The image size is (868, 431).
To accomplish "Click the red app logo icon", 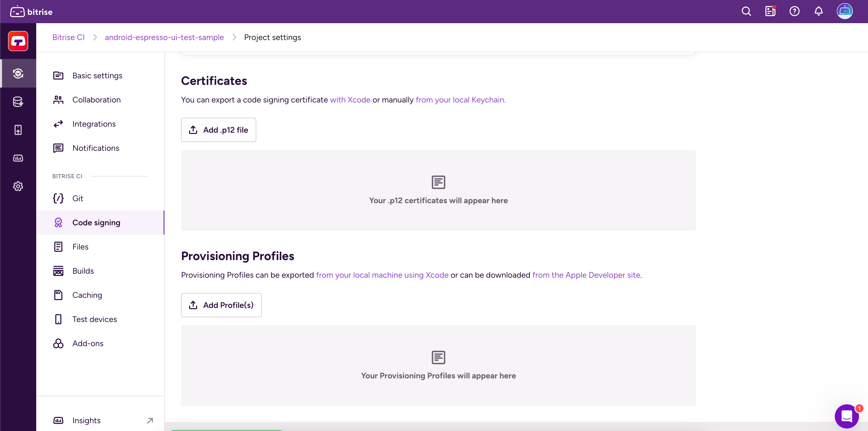I will click(x=18, y=41).
